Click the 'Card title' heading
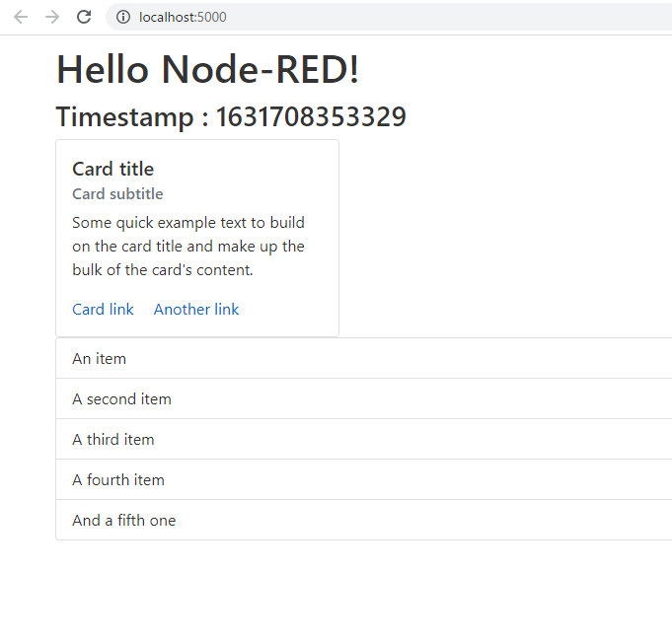Screen dimensions: 672x644 coord(112,169)
